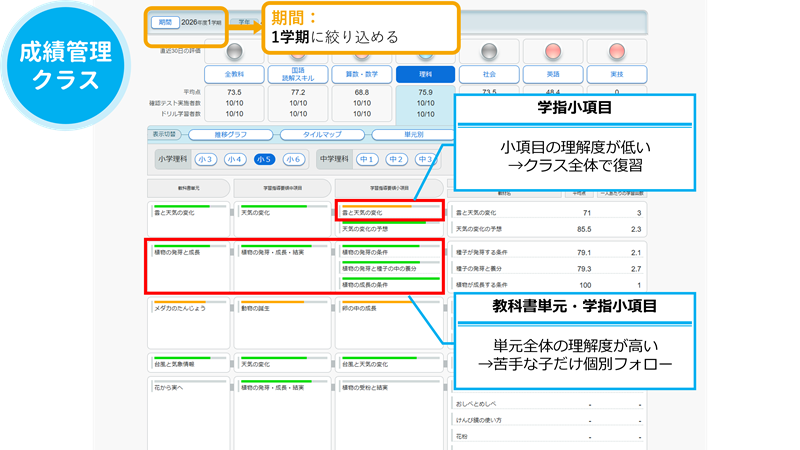Open the 花から実へ textbook unit card
This screenshot has height=450, width=800.
click(189, 413)
